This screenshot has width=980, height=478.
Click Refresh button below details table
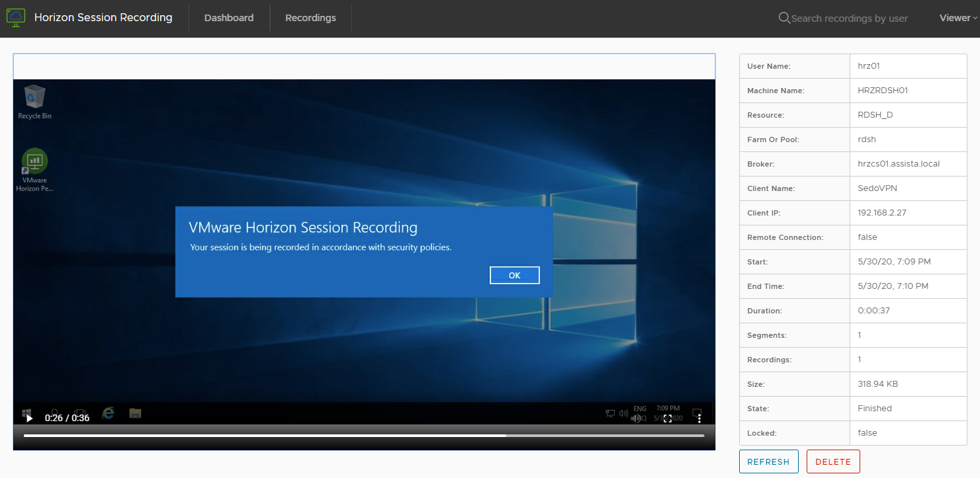[768, 461]
